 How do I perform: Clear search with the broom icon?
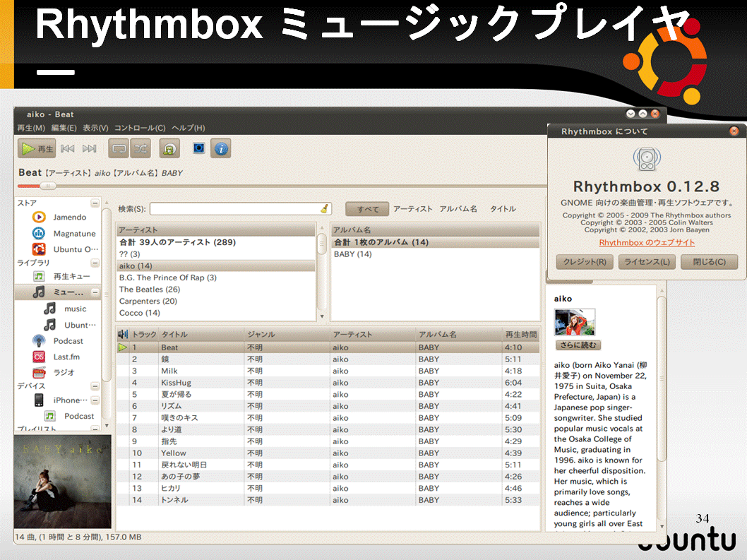pos(325,209)
